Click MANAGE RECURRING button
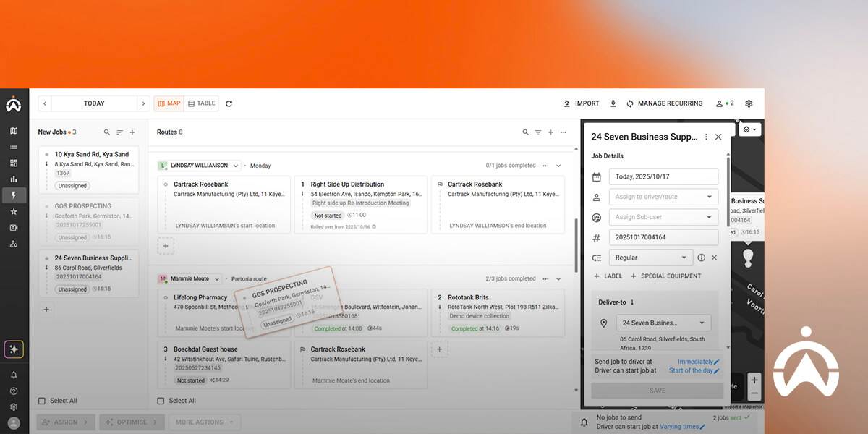This screenshot has width=868, height=434. (665, 103)
